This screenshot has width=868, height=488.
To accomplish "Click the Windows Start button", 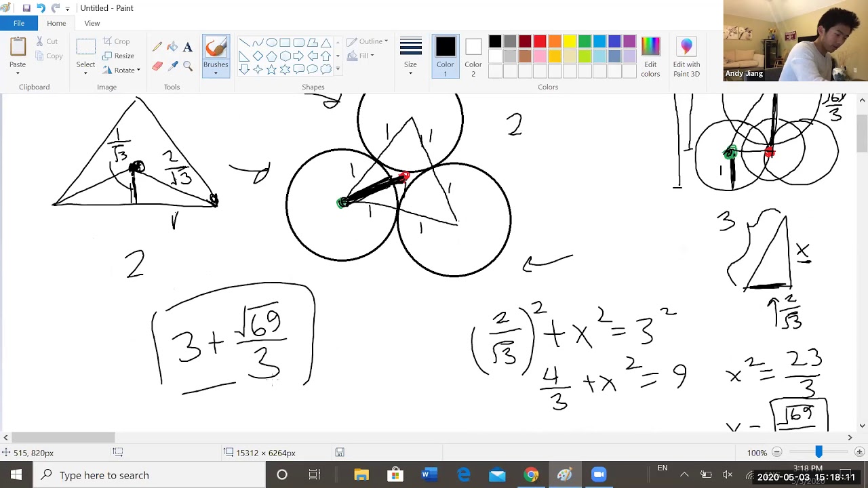I will coord(16,474).
